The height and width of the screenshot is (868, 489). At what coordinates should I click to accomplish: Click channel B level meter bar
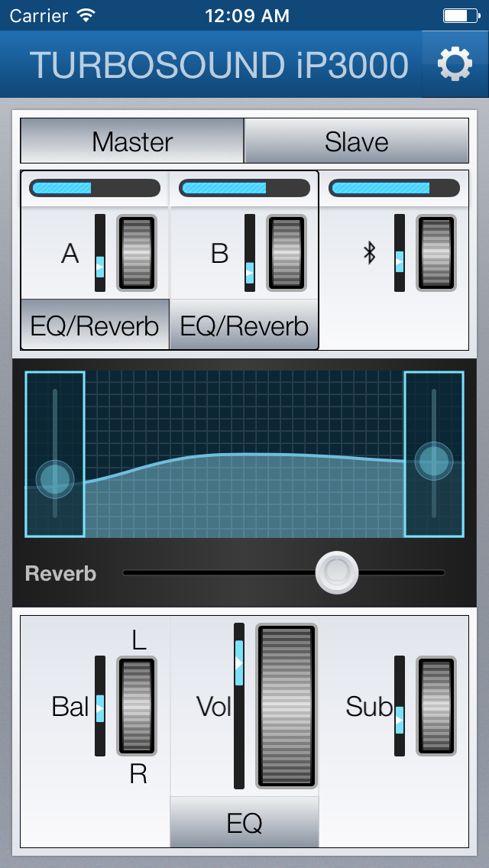[x=244, y=188]
